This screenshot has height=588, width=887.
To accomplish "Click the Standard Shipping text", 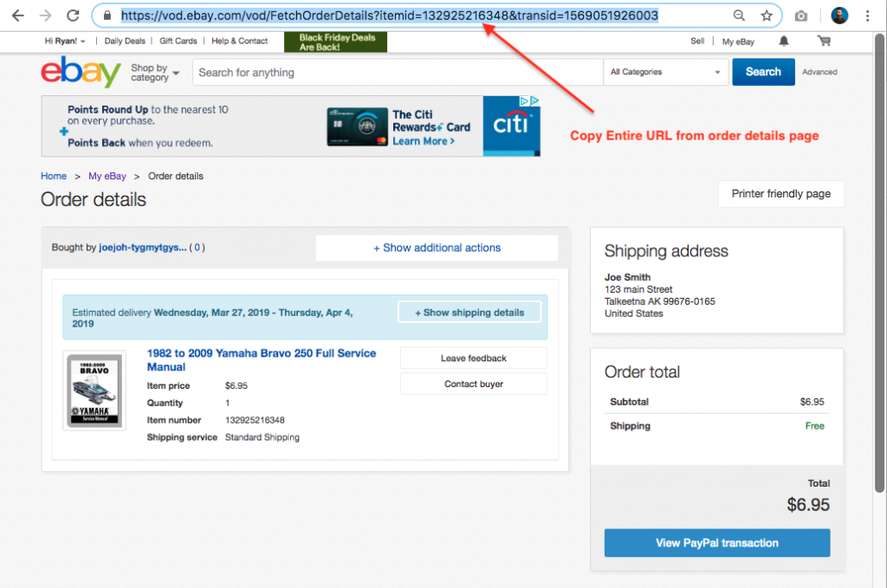I will (x=262, y=437).
